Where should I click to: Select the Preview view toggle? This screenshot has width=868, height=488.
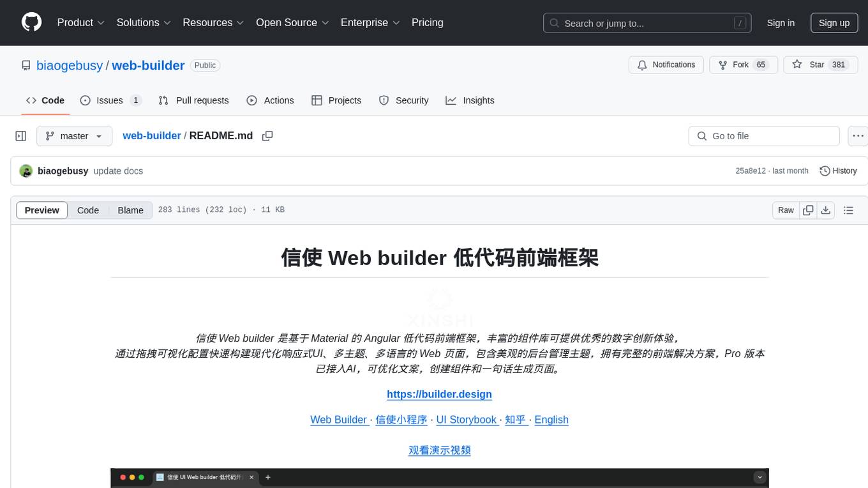[42, 210]
